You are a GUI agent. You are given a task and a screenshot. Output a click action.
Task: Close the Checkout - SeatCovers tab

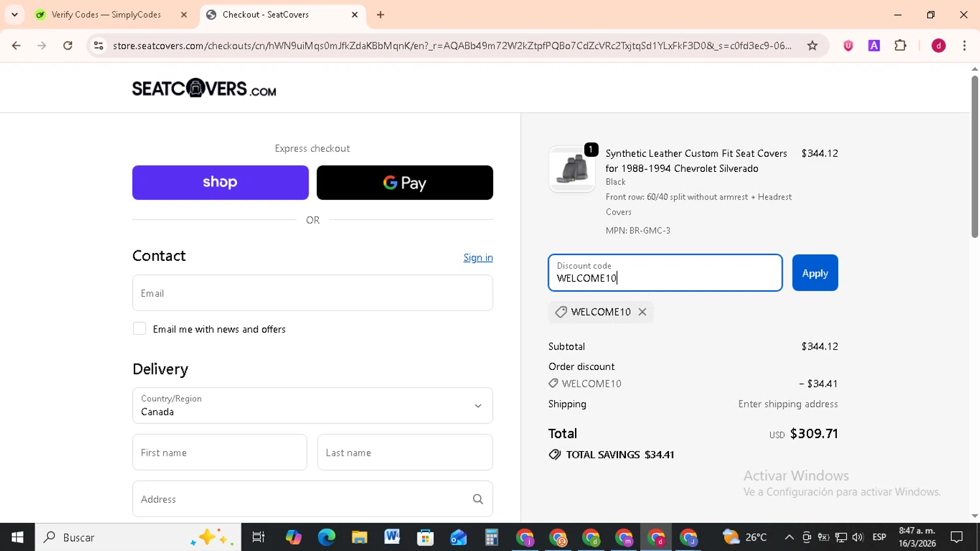tap(355, 14)
